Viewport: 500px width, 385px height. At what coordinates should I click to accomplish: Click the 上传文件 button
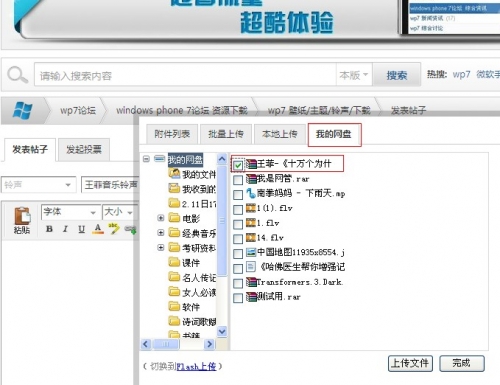tap(410, 363)
